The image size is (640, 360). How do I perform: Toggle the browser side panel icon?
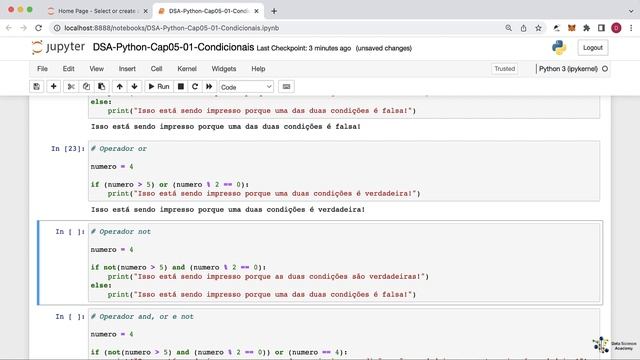pos(601,28)
